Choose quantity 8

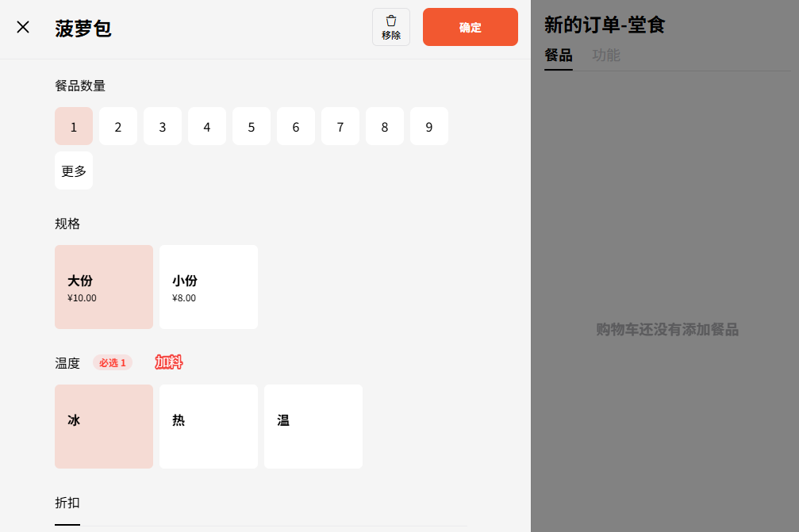click(385, 126)
